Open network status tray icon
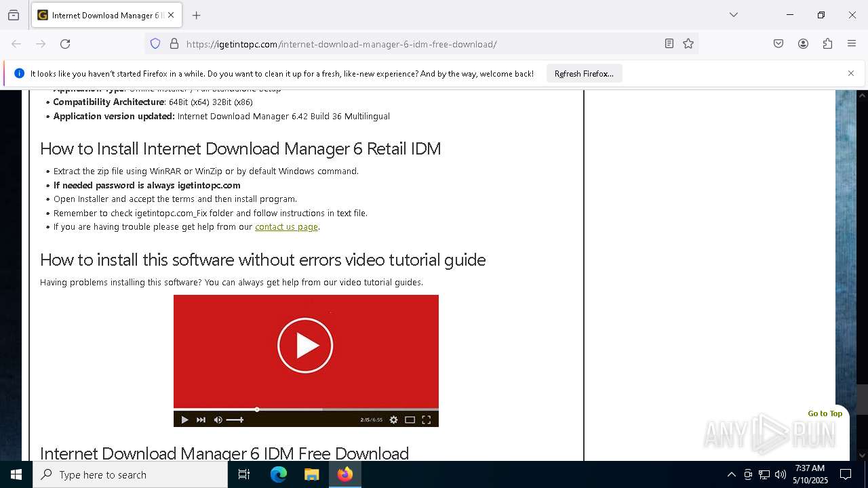Screen dimensions: 868x488 click(x=764, y=474)
